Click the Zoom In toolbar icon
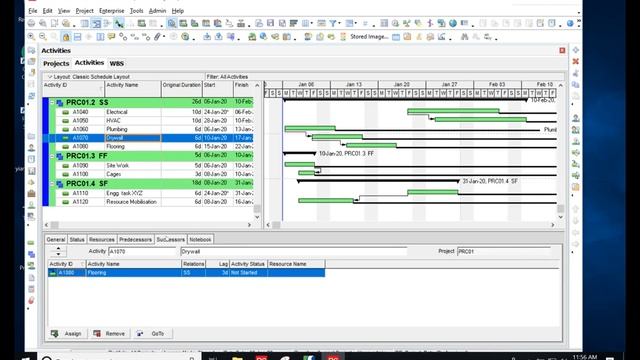Image resolution: width=640 pixels, height=360 pixels. 31,37
